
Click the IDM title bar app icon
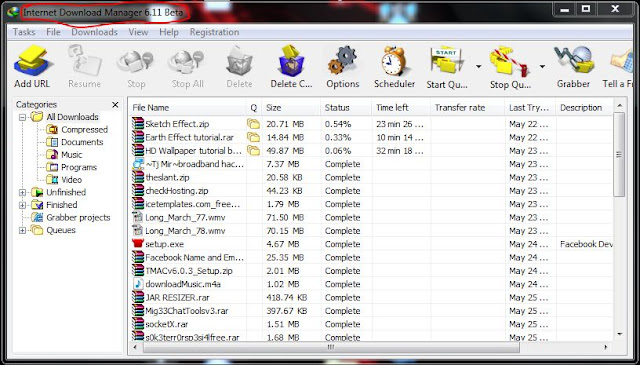coord(13,12)
